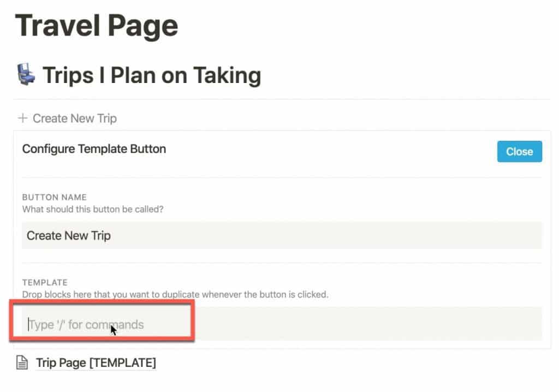Click the airplane seat emoji icon

pos(26,74)
